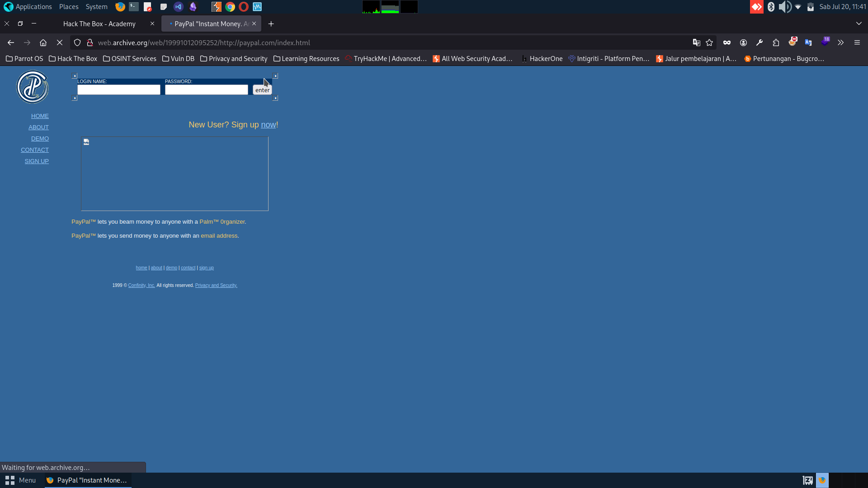Open the Menu button in the bottom taskbar
Image resolution: width=868 pixels, height=488 pixels.
click(x=21, y=480)
